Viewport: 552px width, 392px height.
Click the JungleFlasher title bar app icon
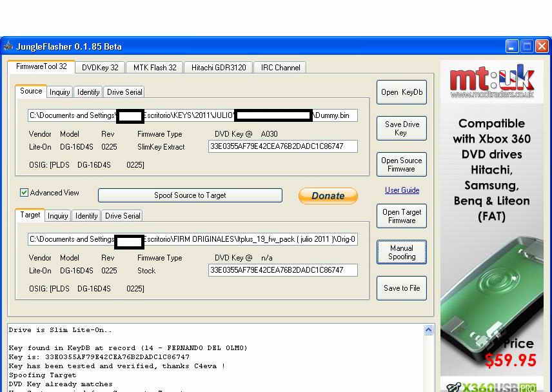point(8,46)
